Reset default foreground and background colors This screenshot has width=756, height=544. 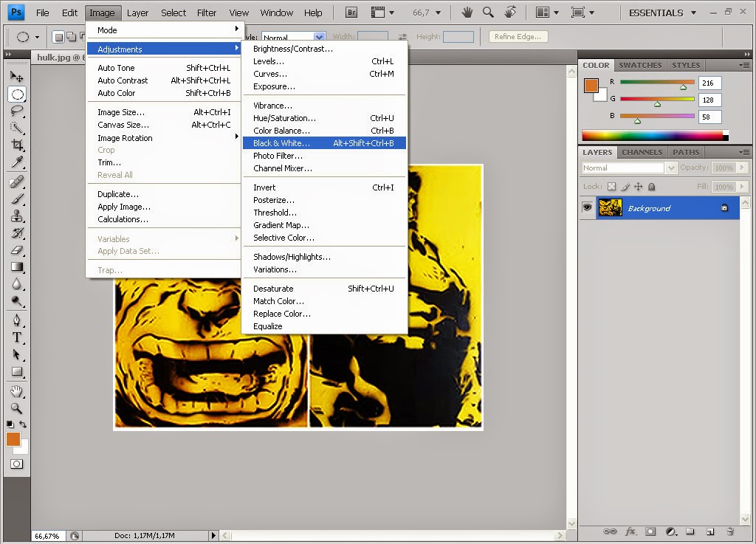(10, 424)
